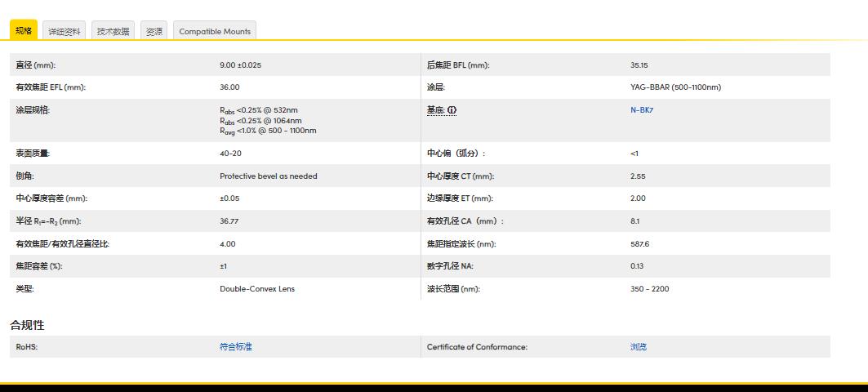Click the Protective bevel as needed text
The image size is (868, 392).
coord(268,176)
